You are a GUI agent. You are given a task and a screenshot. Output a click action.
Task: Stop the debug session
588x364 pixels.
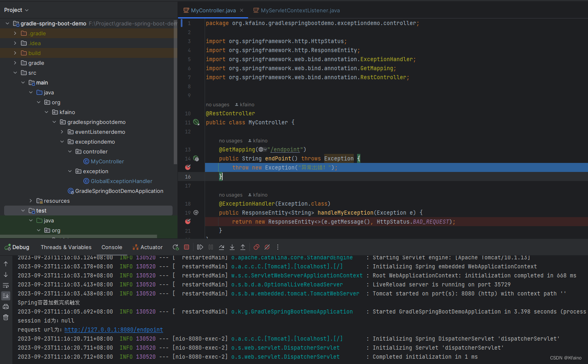187,247
